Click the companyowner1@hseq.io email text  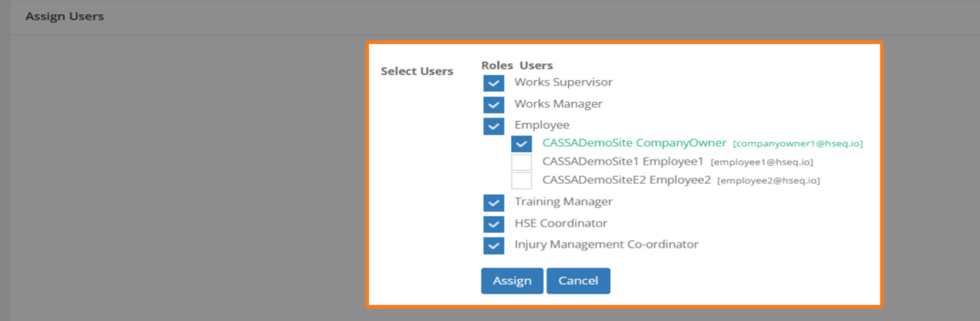tap(798, 144)
